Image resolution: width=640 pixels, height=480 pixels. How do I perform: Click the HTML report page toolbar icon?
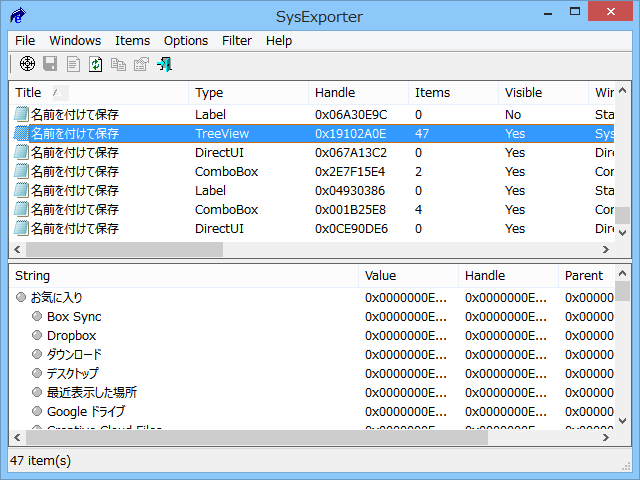pos(73,64)
